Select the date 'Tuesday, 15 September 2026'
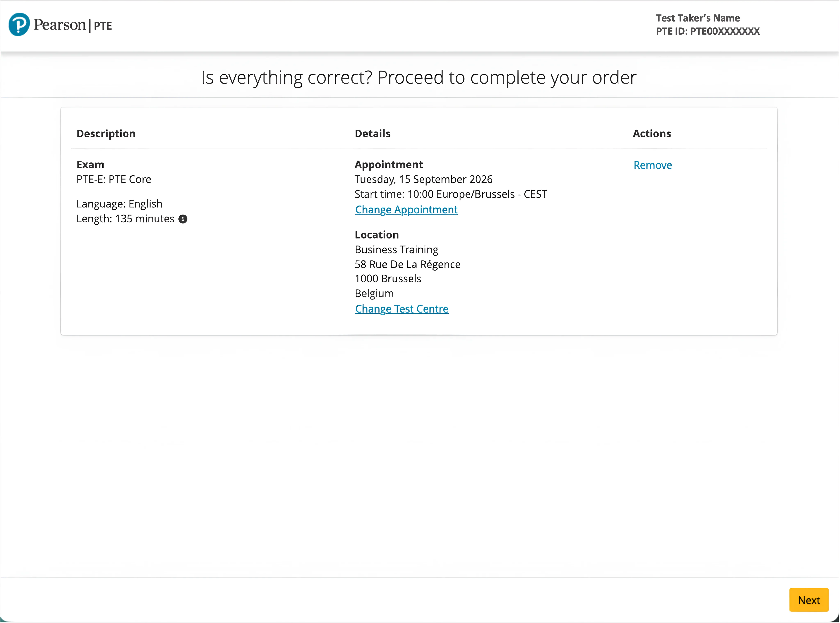This screenshot has width=840, height=623. point(423,180)
